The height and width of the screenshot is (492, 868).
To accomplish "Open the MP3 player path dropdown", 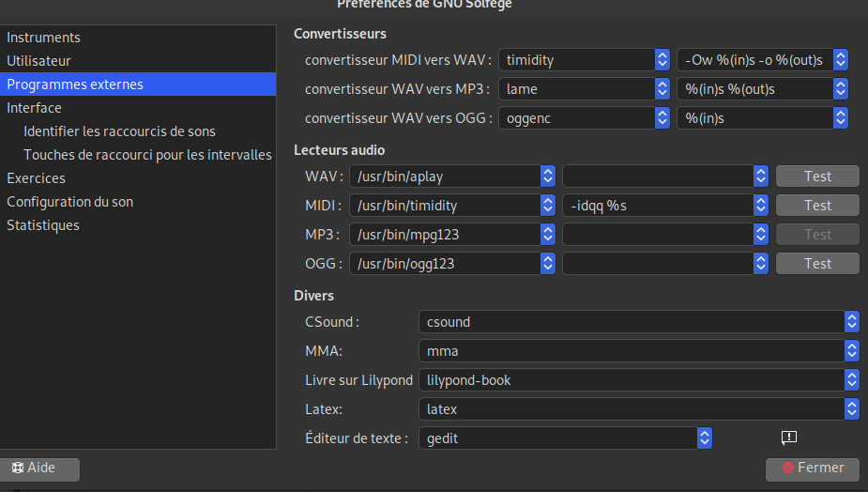I will pyautogui.click(x=547, y=235).
